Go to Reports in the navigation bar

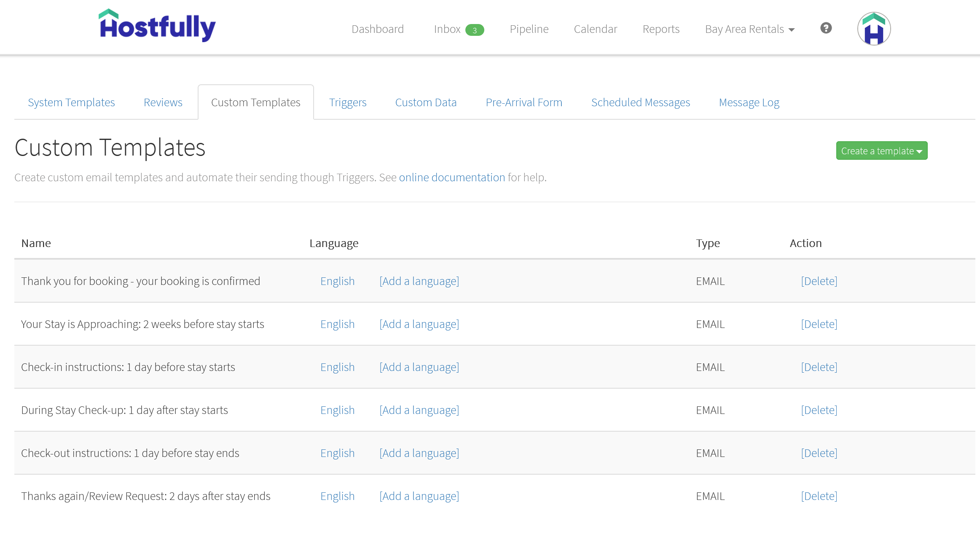click(660, 29)
